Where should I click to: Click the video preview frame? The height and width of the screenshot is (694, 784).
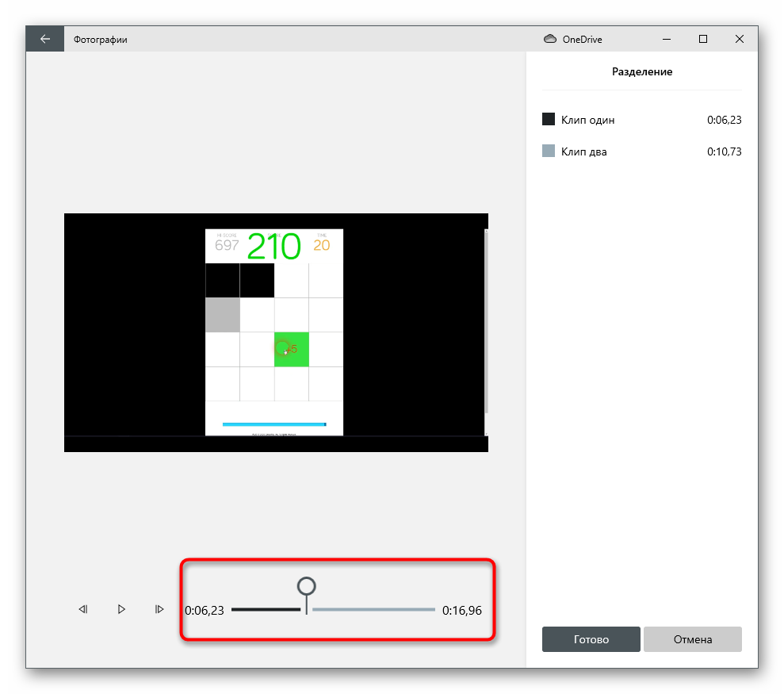(x=276, y=333)
